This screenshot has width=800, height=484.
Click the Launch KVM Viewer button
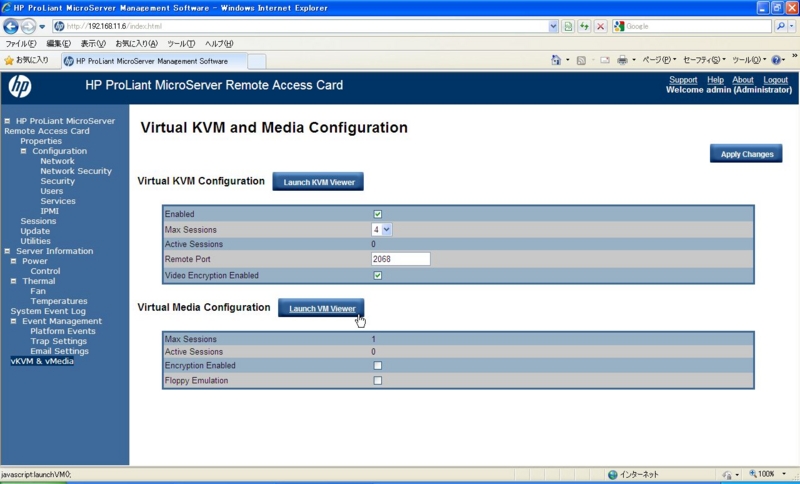pos(318,182)
